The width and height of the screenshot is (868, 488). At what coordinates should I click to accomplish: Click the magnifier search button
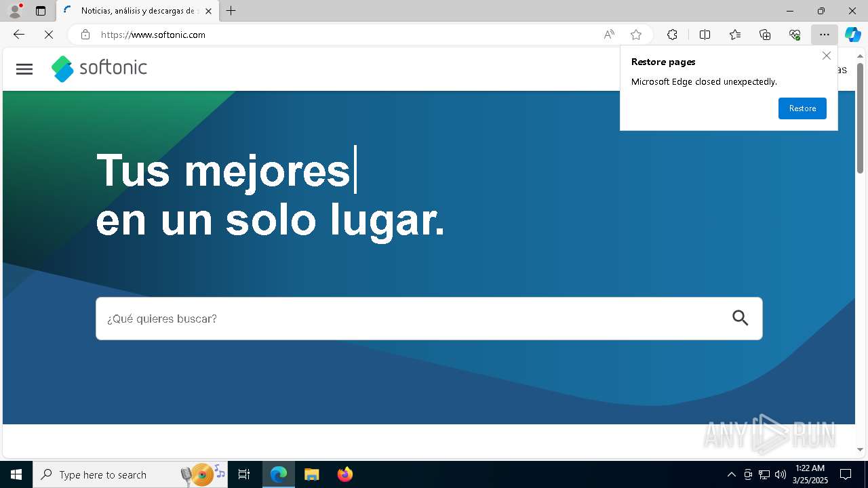point(741,318)
